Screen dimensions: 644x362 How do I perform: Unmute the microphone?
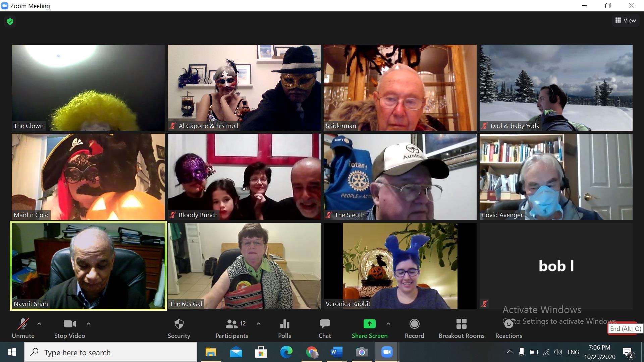(23, 328)
